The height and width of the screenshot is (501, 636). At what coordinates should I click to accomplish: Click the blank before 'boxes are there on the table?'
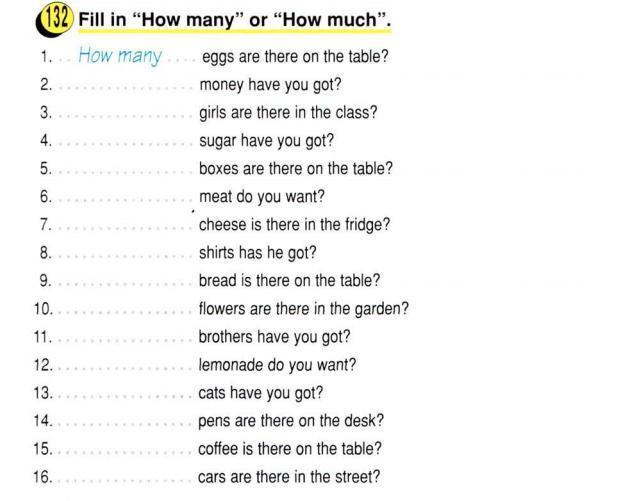pyautogui.click(x=126, y=171)
